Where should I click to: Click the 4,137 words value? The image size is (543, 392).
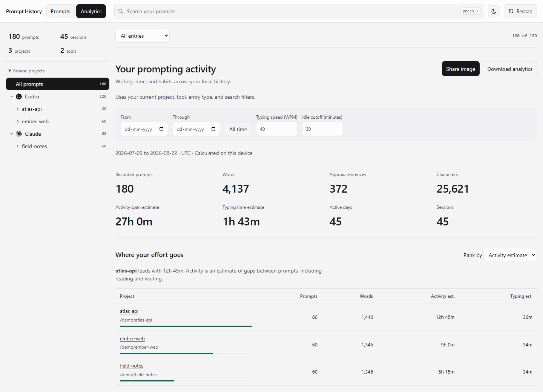pos(236,189)
